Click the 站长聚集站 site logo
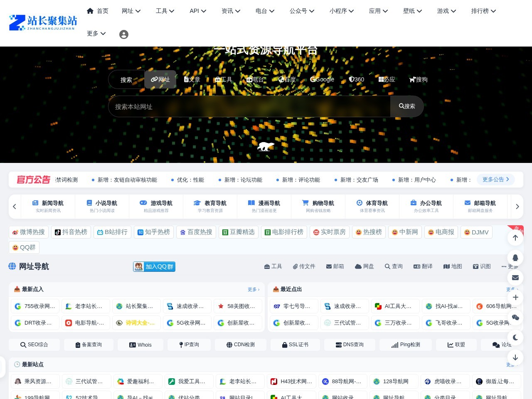The image size is (532, 399). click(x=43, y=23)
